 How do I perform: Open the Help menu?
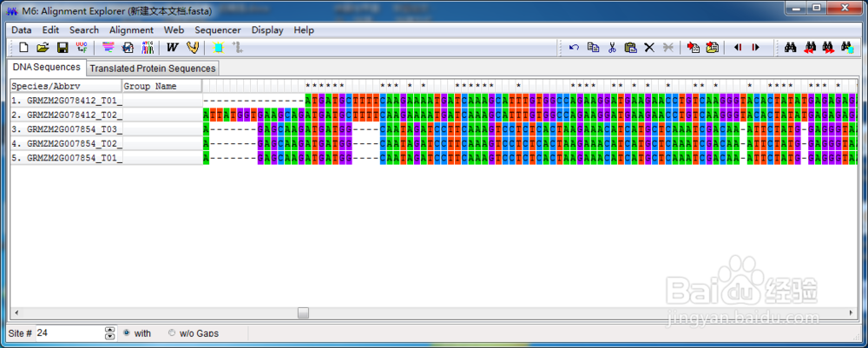point(304,30)
